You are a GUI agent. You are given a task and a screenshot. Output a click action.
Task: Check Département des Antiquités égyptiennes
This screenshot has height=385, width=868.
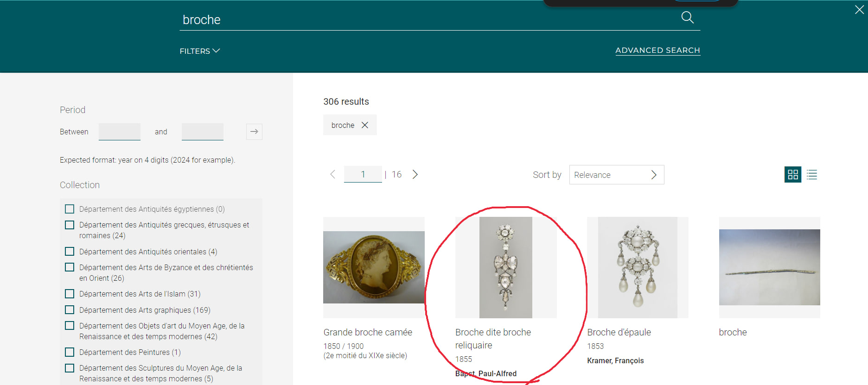(x=70, y=209)
